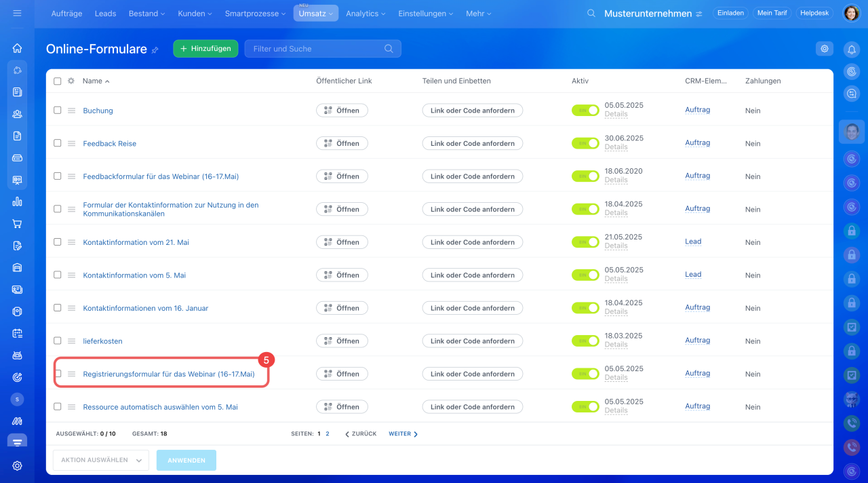The image size is (868, 483).
Task: Click the home icon in left sidebar
Action: [17, 48]
